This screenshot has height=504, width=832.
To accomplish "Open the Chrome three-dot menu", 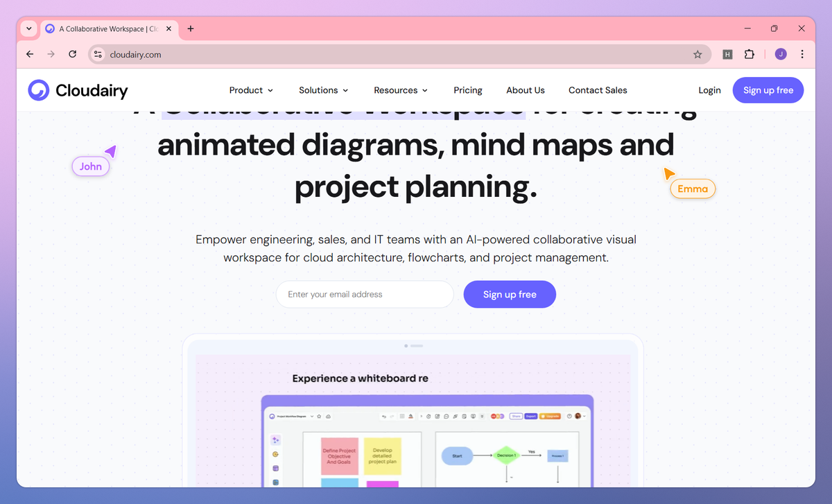I will 802,54.
